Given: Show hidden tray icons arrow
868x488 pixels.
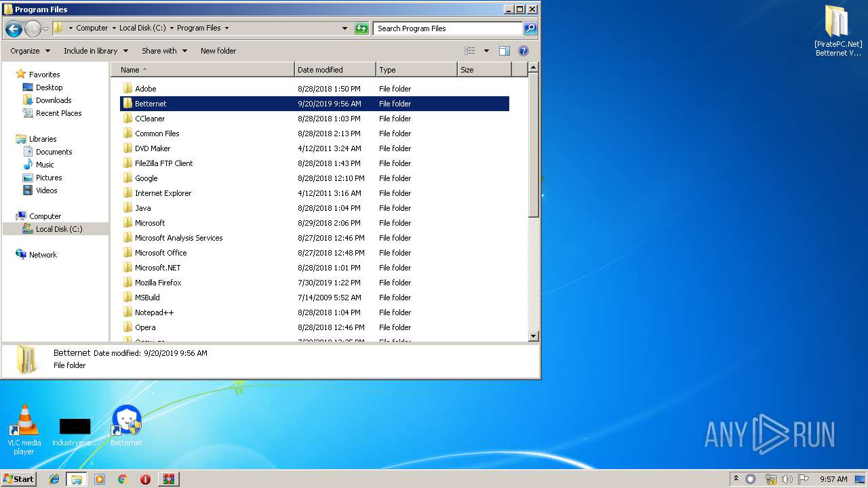Looking at the screenshot, I should [736, 479].
